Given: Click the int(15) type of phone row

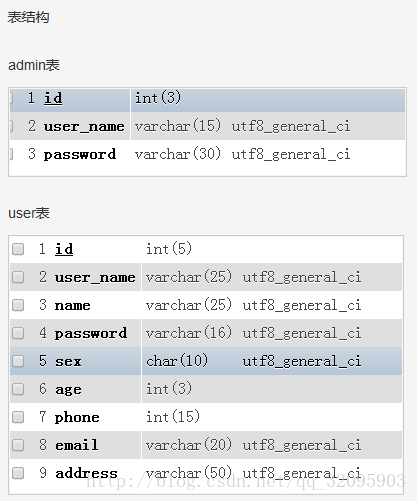Looking at the screenshot, I should [x=173, y=417].
